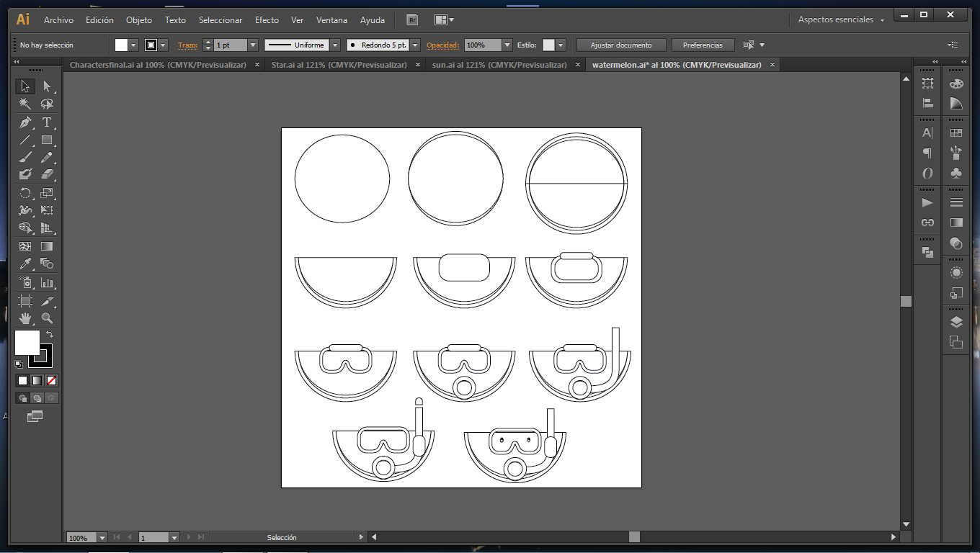
Task: Click the Ajustar documento button
Action: pos(621,45)
